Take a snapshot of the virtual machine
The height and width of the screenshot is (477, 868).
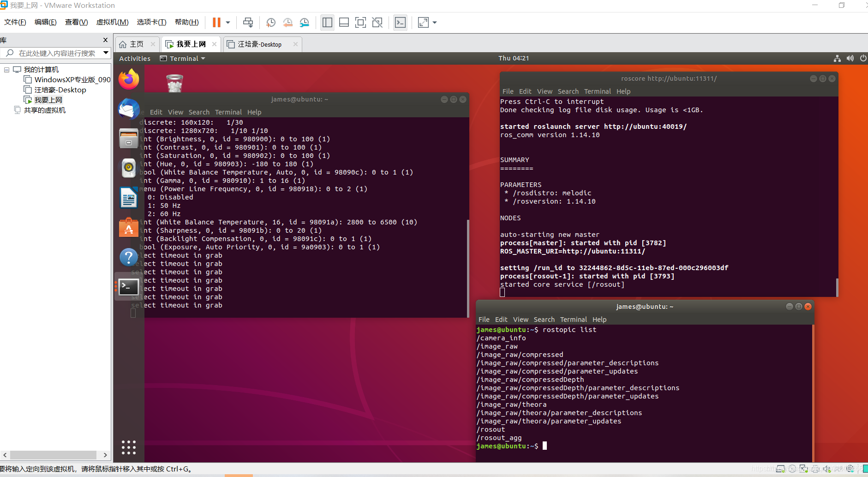[271, 22]
